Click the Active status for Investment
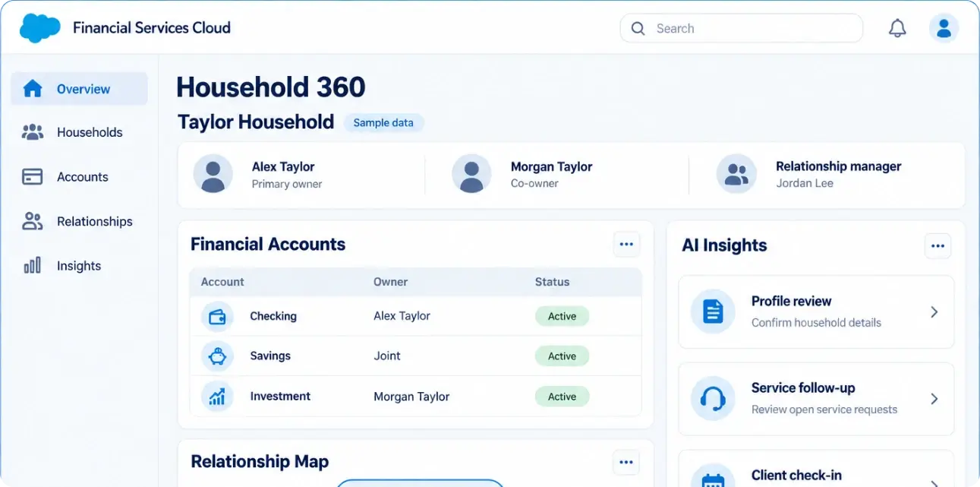980x487 pixels. point(562,397)
